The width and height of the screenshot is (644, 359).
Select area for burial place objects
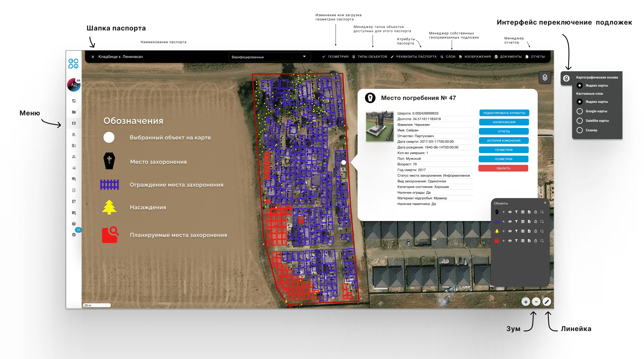click(542, 212)
